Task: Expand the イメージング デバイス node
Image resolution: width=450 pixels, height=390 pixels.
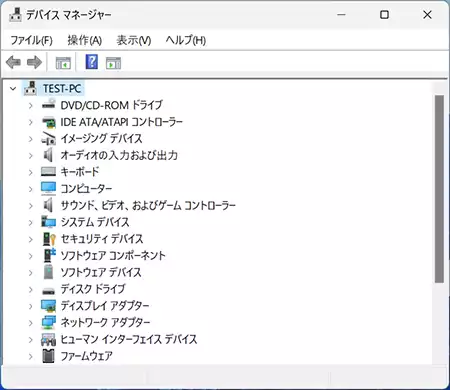Action: (x=31, y=139)
